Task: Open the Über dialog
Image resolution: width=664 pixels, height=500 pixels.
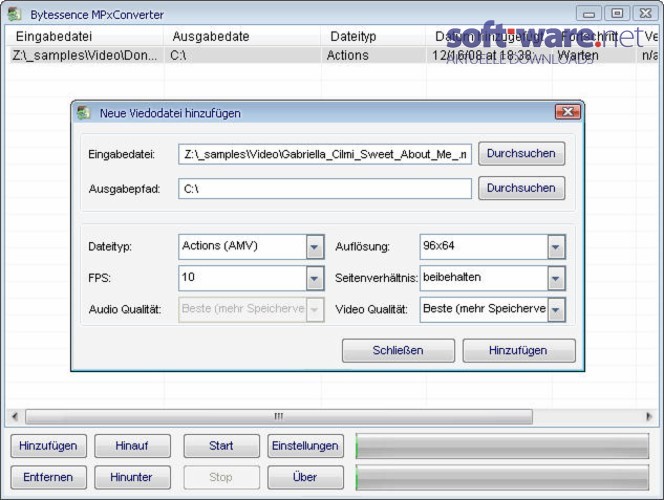Action: 305,477
